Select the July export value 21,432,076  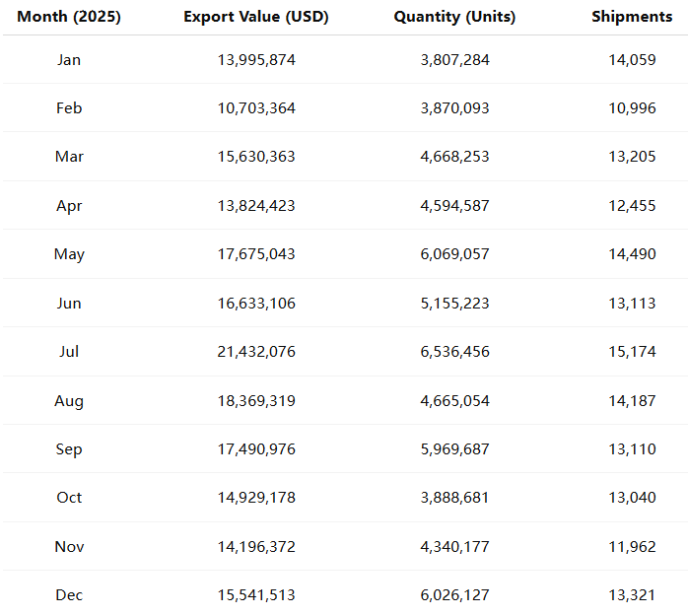click(x=256, y=352)
